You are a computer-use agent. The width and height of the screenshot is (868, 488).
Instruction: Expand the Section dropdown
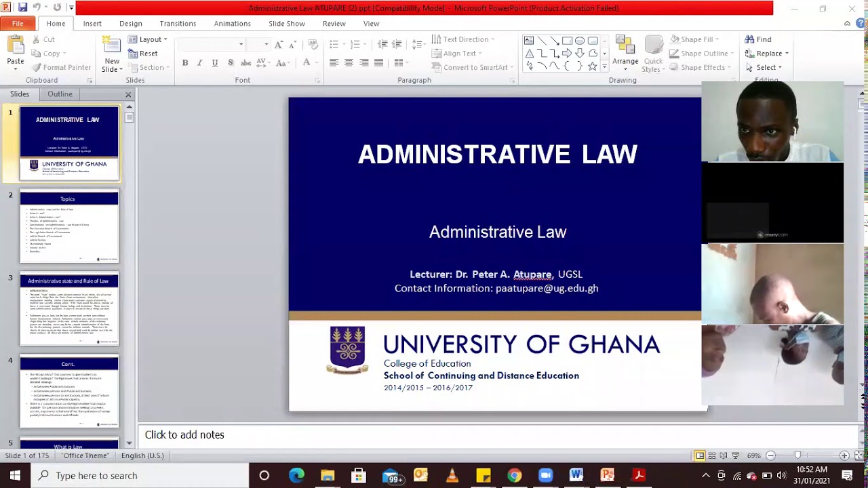[x=149, y=67]
